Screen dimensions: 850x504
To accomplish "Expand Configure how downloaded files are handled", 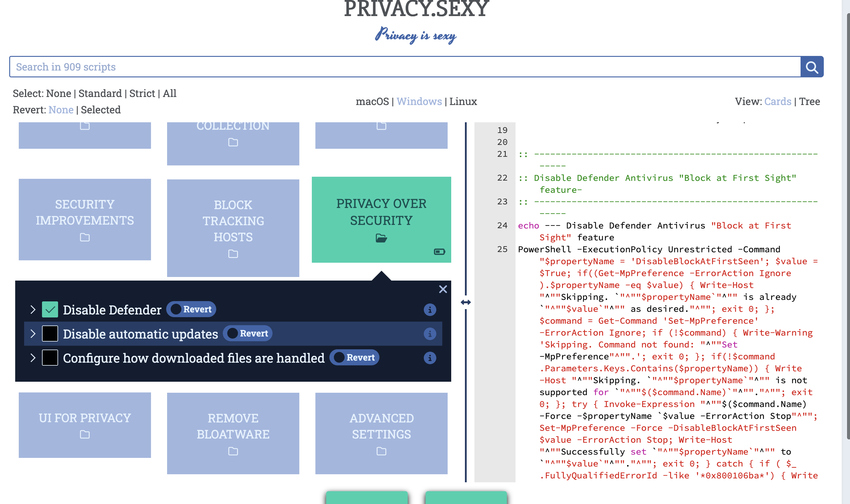I will pos(33,358).
